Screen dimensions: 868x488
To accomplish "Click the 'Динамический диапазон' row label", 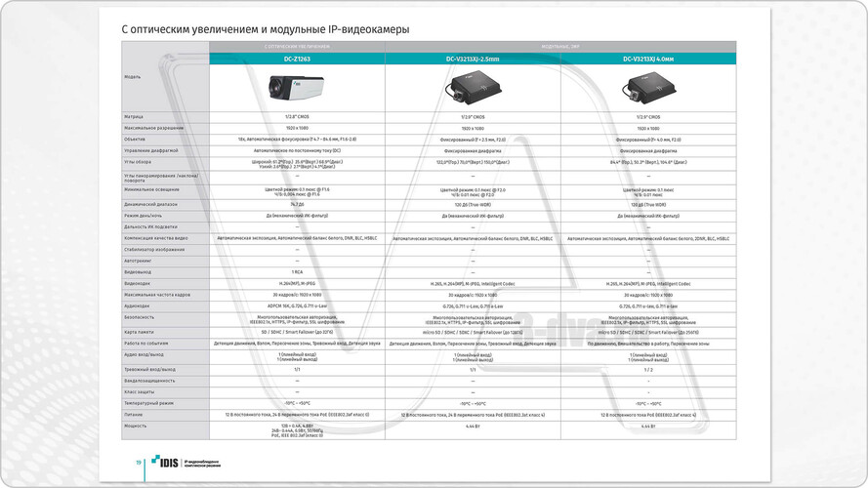I will 150,204.
